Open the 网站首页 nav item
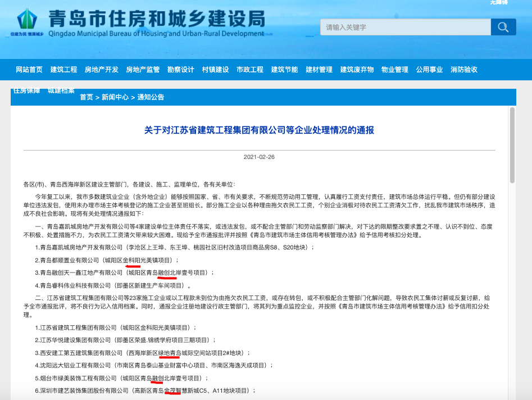The height and width of the screenshot is (400, 532). click(29, 70)
